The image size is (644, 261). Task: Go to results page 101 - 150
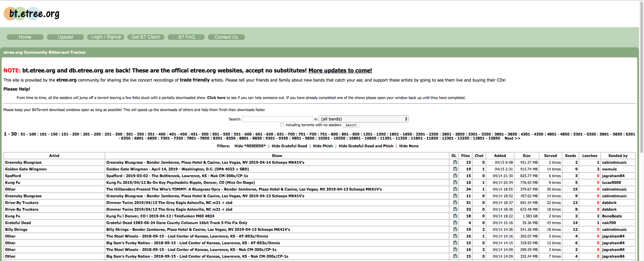point(48,134)
